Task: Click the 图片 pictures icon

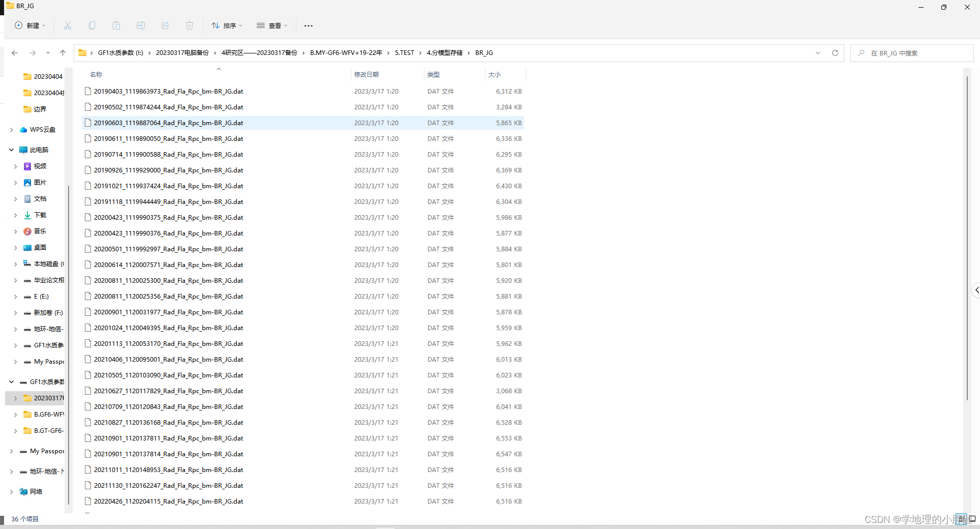Action: (27, 183)
